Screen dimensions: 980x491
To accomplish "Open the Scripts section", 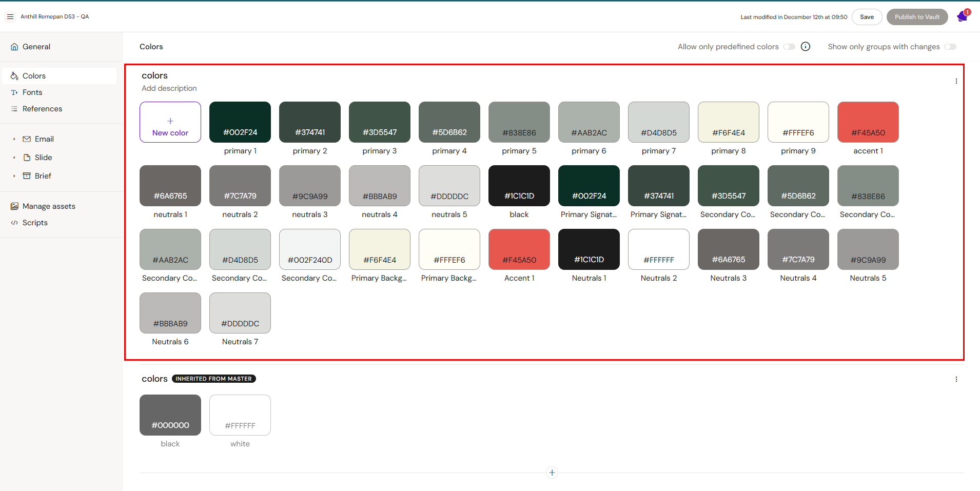I will [35, 223].
